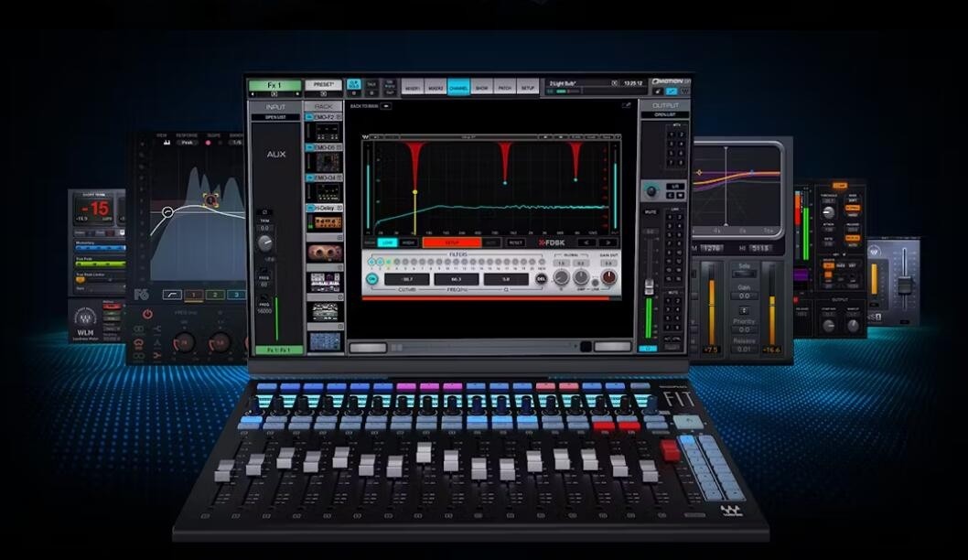This screenshot has width=968, height=560.
Task: Adjust the dark red GAIN OUT knob
Action: tap(608, 277)
